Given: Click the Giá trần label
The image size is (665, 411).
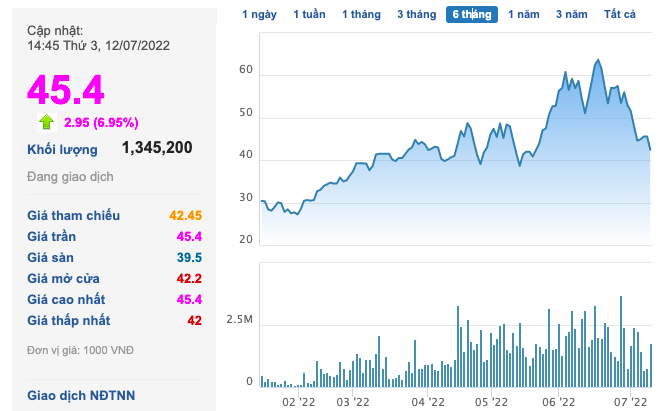Looking at the screenshot, I should 52,236.
